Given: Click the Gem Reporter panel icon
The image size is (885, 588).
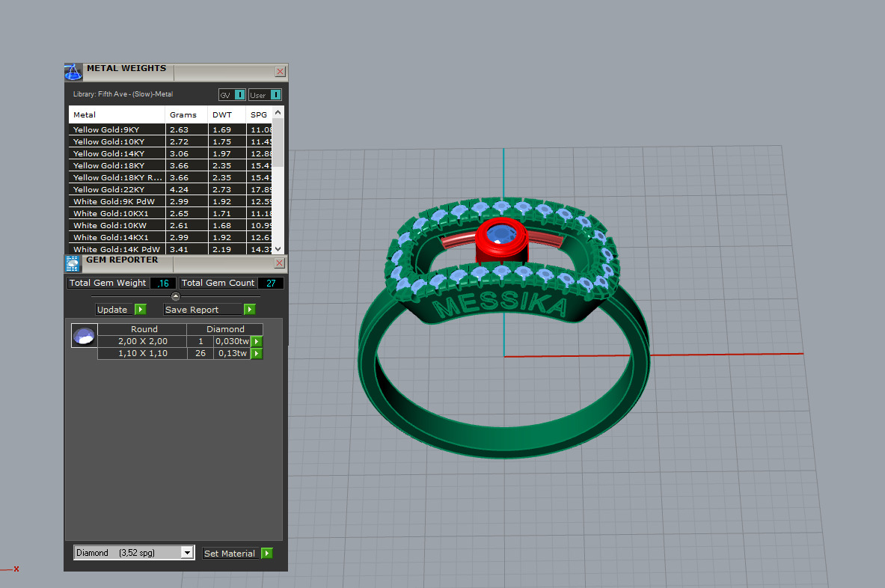Looking at the screenshot, I should click(73, 263).
